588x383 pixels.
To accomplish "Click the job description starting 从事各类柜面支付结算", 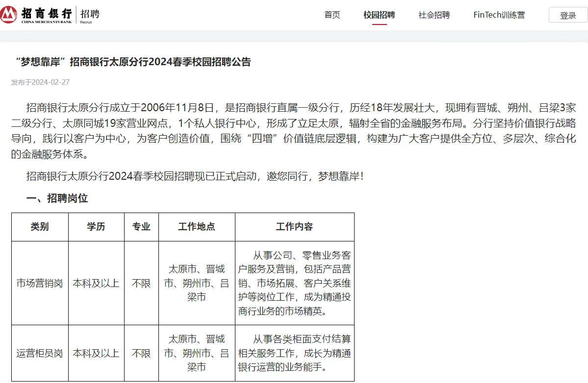I will click(x=294, y=353).
